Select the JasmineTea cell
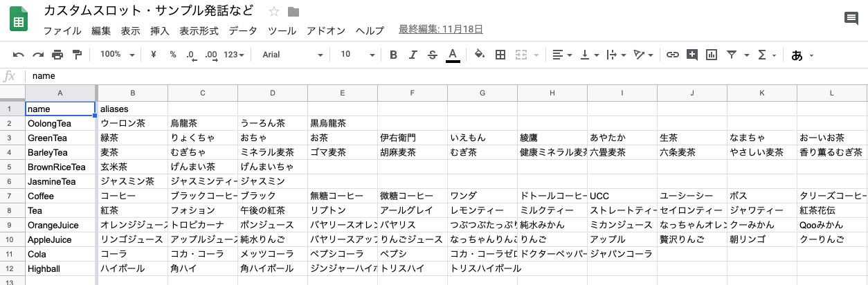 (60, 181)
